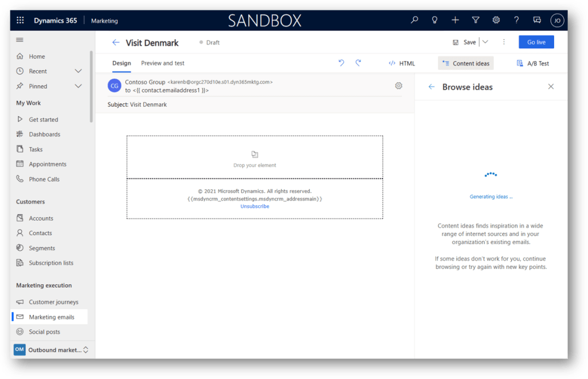Open email header settings gear icon

[x=398, y=86]
